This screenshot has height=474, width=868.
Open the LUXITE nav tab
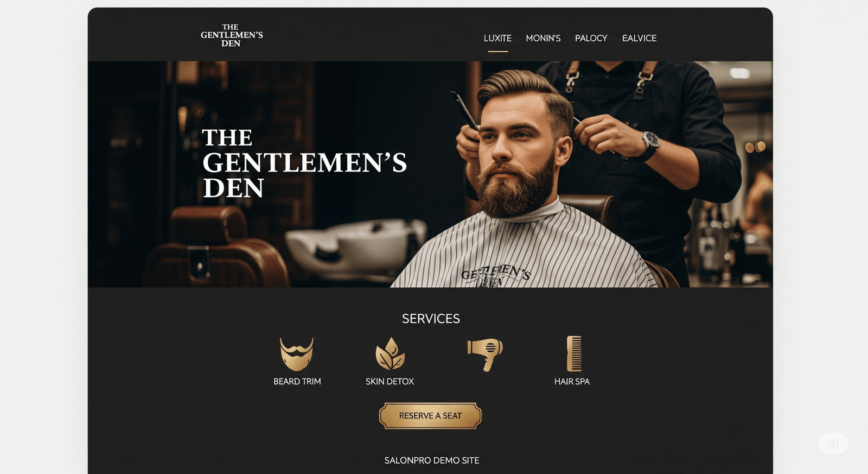pos(497,38)
